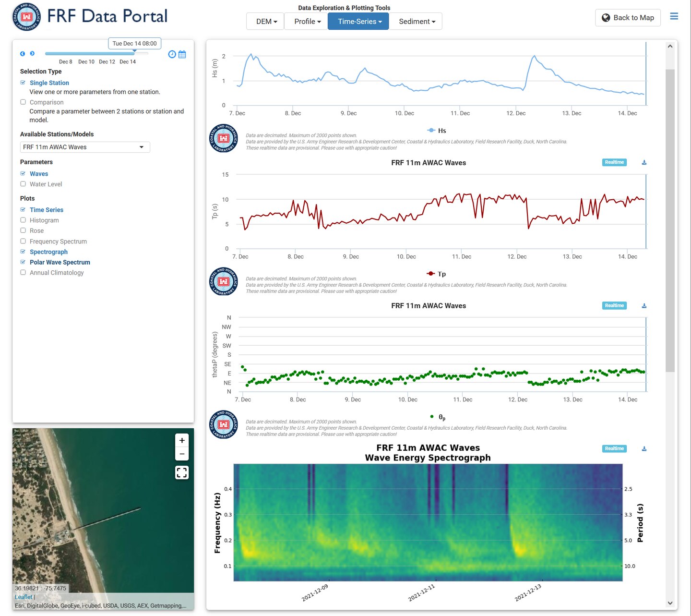
Task: Enable the Rose plot
Action: coord(23,230)
